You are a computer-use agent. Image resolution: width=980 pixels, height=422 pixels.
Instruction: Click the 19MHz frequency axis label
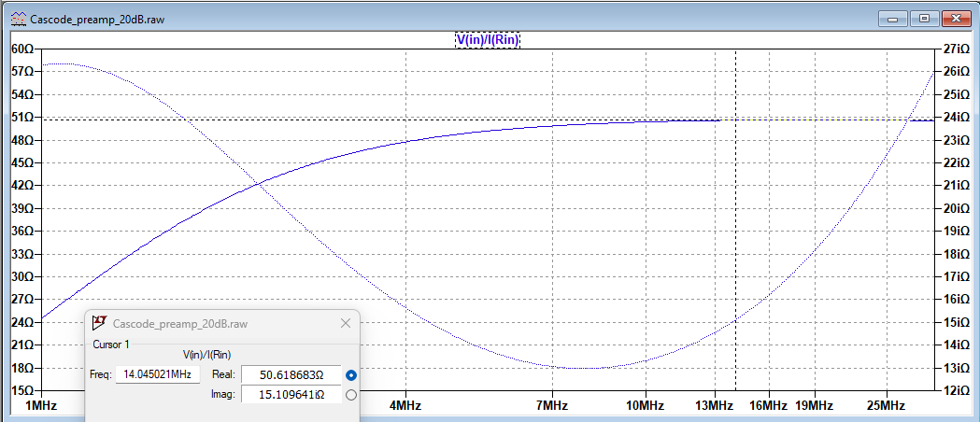pos(815,406)
